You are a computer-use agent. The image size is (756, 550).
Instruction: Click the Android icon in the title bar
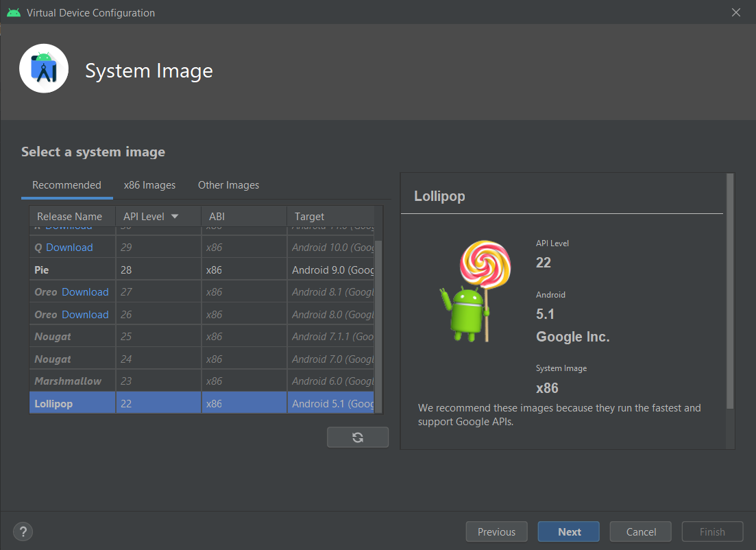tap(14, 12)
